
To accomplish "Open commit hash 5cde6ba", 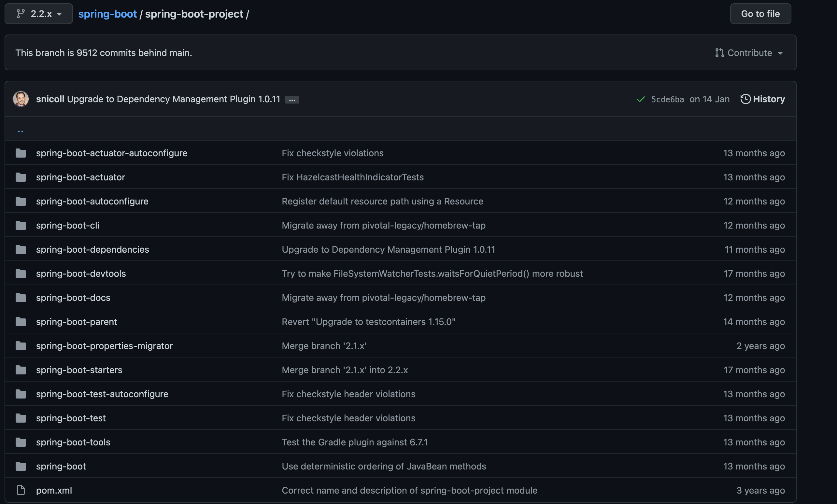I will (x=667, y=99).
